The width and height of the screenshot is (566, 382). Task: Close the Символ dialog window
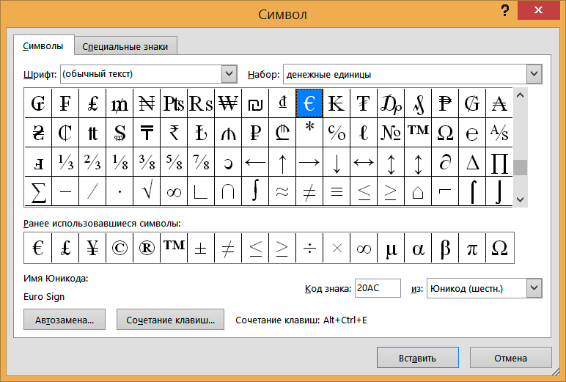pos(538,10)
